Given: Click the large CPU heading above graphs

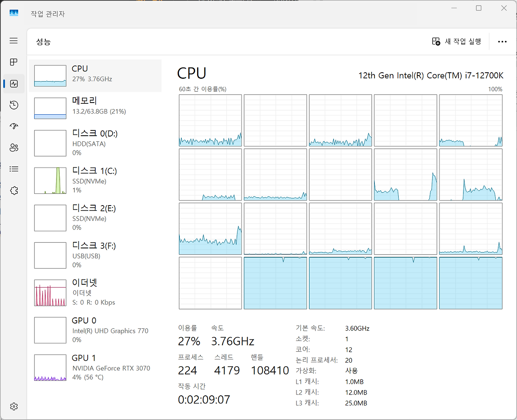Looking at the screenshot, I should (x=192, y=73).
